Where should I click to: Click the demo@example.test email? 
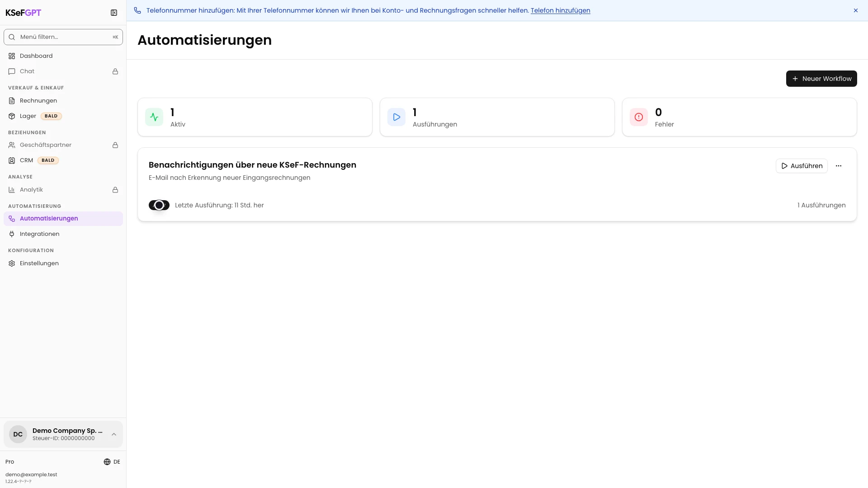click(31, 474)
